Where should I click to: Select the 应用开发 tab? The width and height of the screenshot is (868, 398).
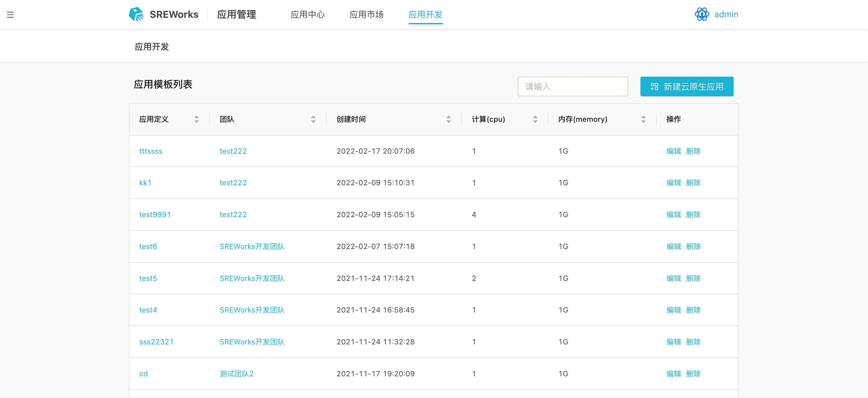pyautogui.click(x=425, y=14)
